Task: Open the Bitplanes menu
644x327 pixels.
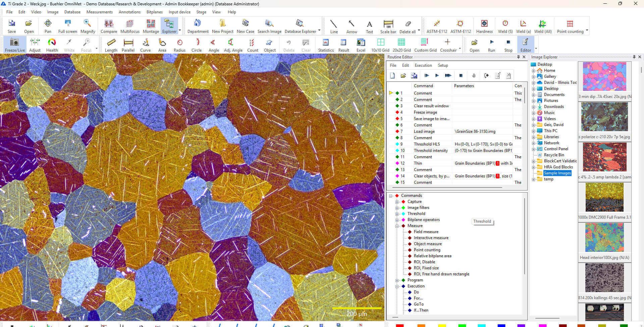Action: click(x=154, y=12)
